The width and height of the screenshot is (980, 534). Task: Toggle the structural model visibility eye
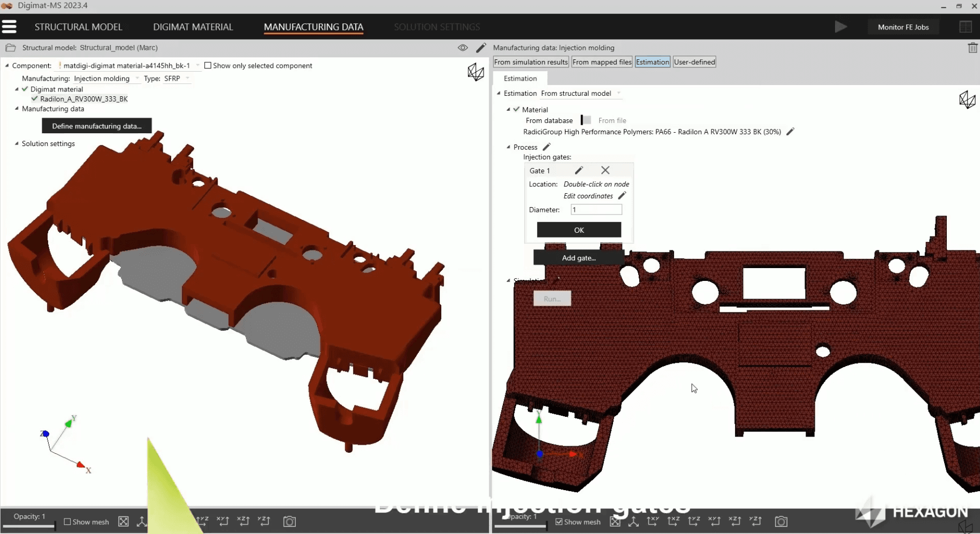[x=463, y=48]
